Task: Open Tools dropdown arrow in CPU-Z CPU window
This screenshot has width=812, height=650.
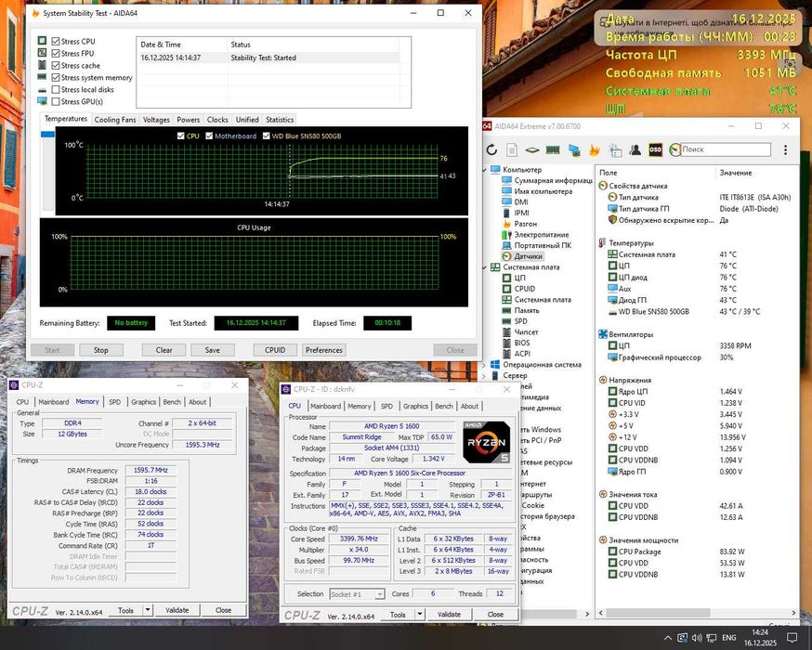Action: pos(419,615)
